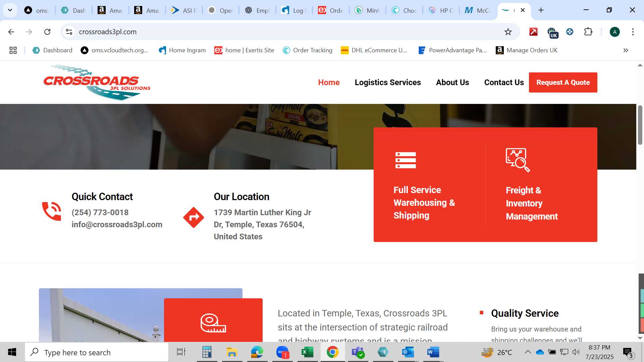Image resolution: width=644 pixels, height=362 pixels.
Task: Open the UK globe extension icon
Action: click(x=552, y=33)
